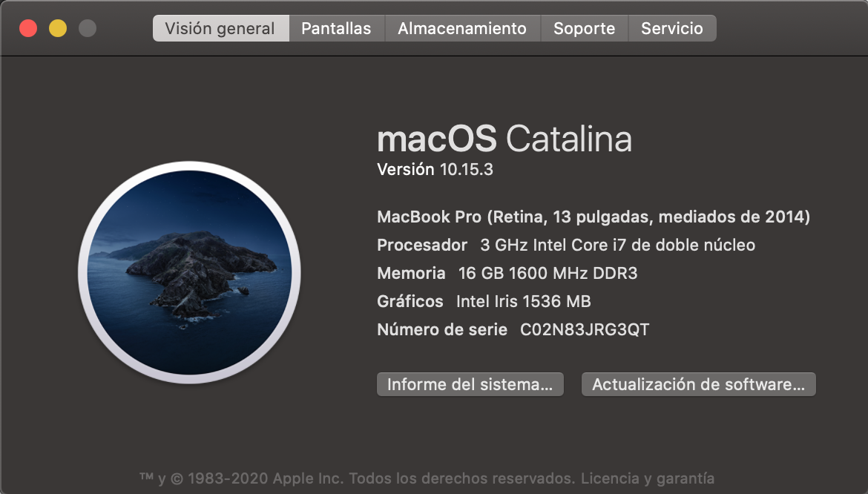The height and width of the screenshot is (494, 868).
Task: Click the macOS Catalina island icon
Action: pyautogui.click(x=189, y=272)
